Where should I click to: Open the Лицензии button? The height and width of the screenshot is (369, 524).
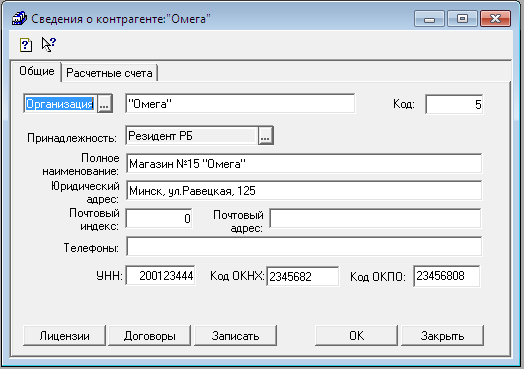64,336
